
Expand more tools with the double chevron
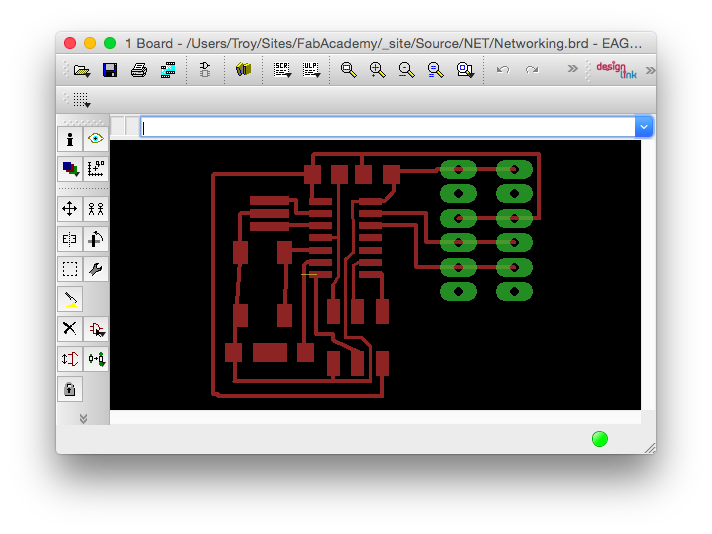pyautogui.click(x=83, y=418)
